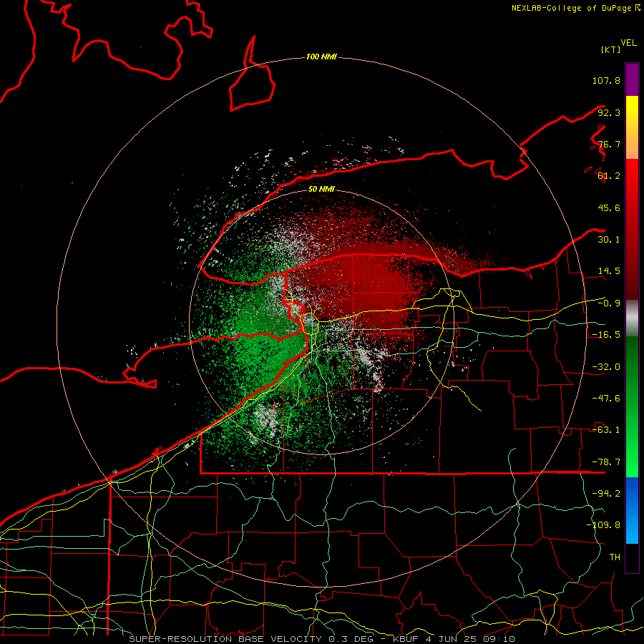Pick the blue segment of the color bar

[632, 510]
